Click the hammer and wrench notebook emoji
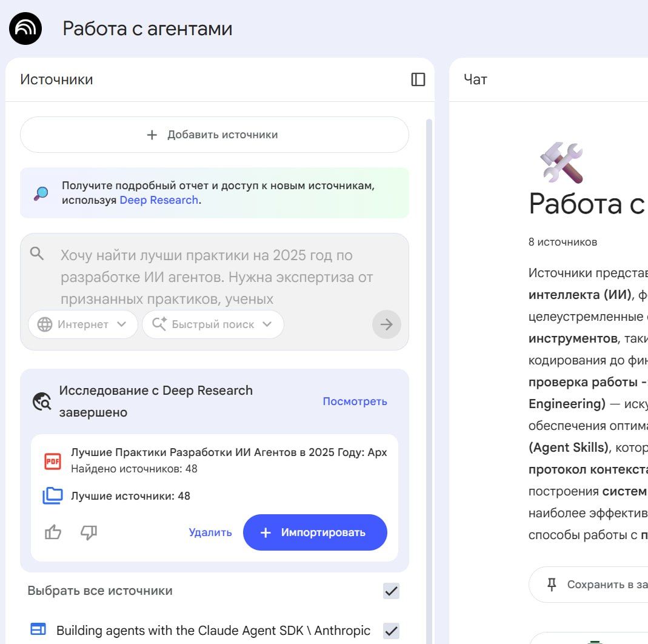Image resolution: width=648 pixels, height=644 pixels. [561, 163]
